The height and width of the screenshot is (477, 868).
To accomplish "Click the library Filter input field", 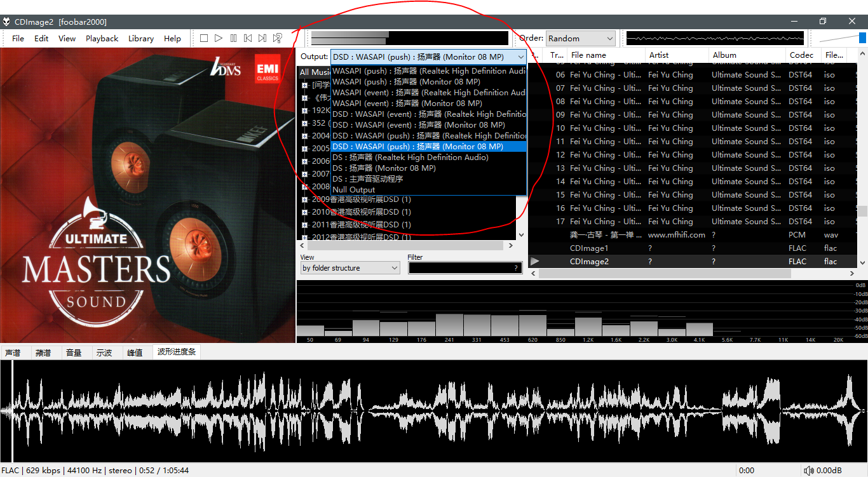I will point(461,268).
